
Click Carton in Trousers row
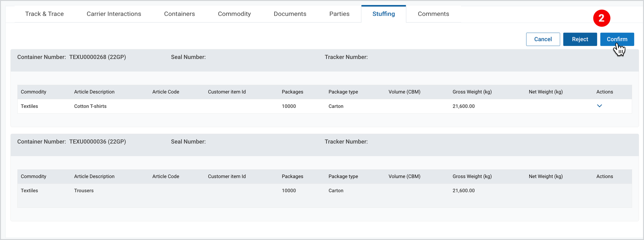pos(336,190)
